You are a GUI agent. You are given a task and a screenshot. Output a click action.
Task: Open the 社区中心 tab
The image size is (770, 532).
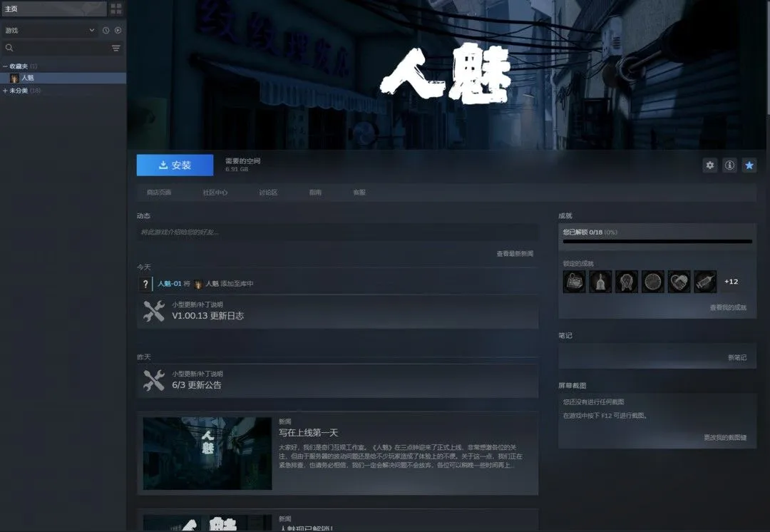[215, 192]
